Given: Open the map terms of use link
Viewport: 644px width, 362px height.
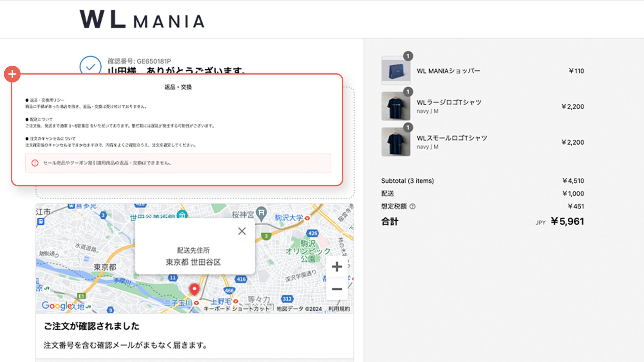Looking at the screenshot, I should pos(339,309).
